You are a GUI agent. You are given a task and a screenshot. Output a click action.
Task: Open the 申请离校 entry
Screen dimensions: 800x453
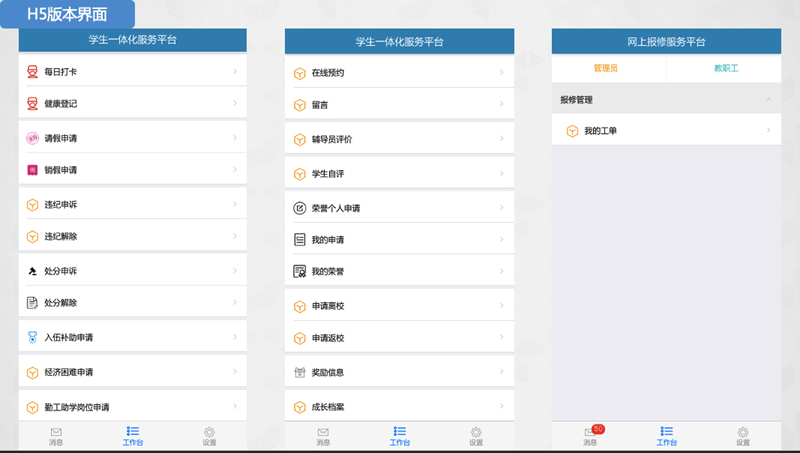click(399, 306)
